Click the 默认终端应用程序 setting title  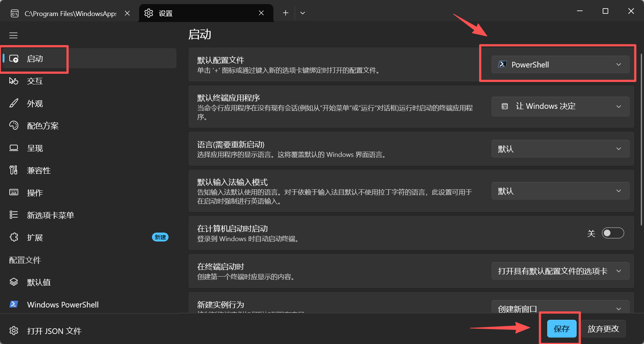pos(229,98)
